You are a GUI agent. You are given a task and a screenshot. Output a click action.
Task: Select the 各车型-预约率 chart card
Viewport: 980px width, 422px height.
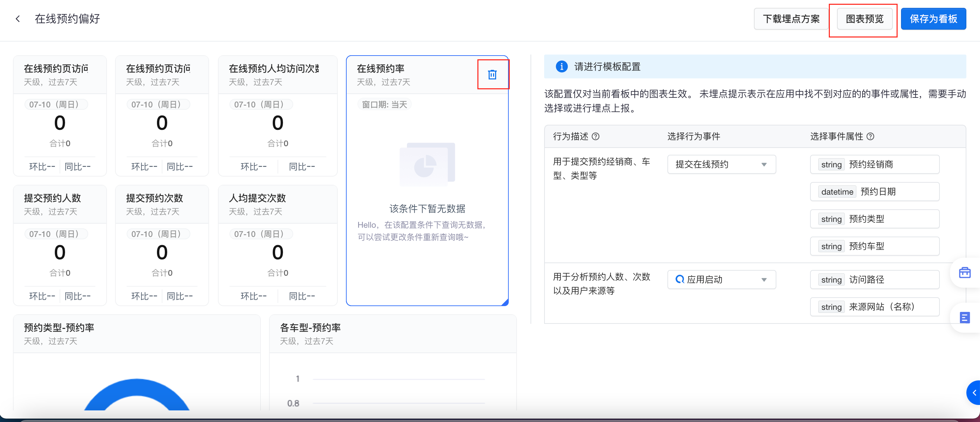pos(393,363)
